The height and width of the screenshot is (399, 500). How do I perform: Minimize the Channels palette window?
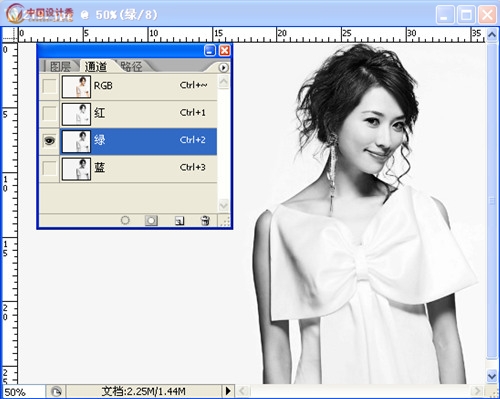pyautogui.click(x=210, y=51)
